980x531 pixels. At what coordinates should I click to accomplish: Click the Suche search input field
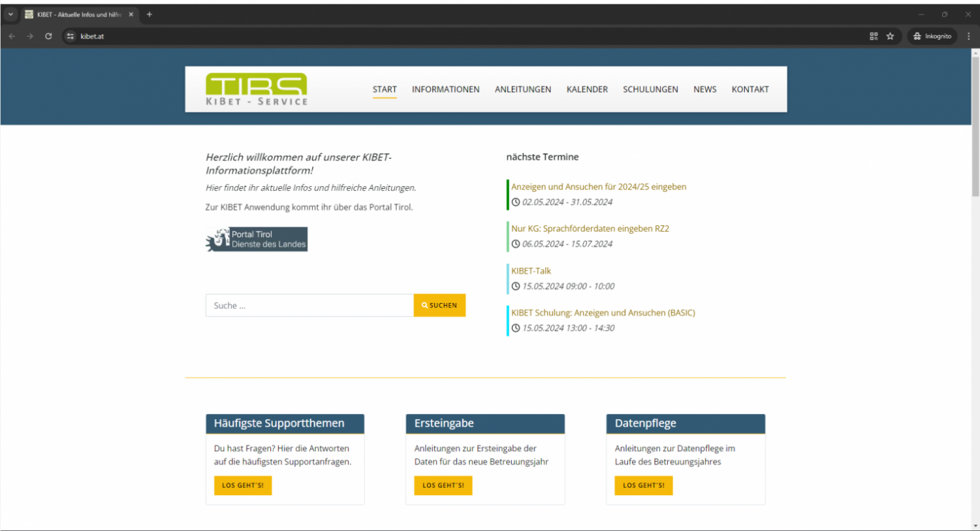point(309,305)
